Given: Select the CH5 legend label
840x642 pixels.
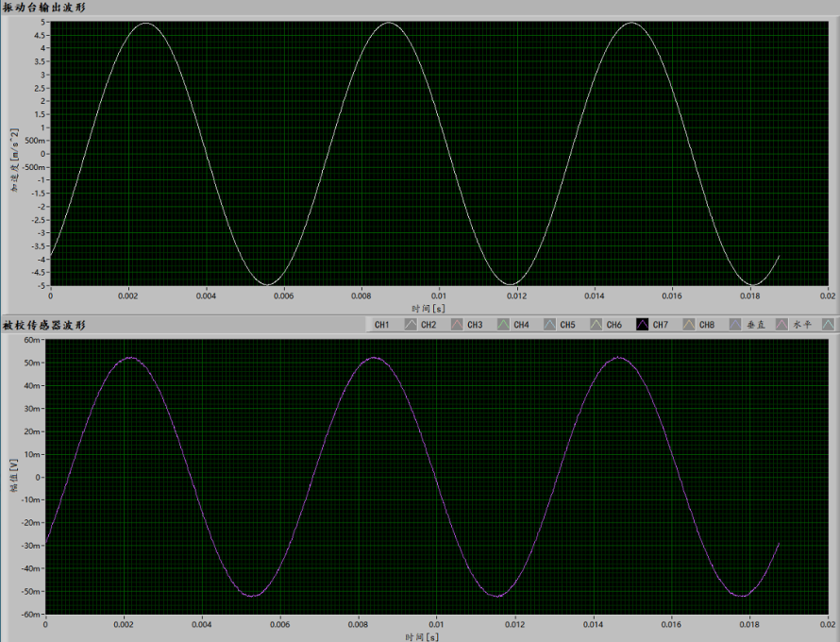Looking at the screenshot, I should (x=567, y=325).
